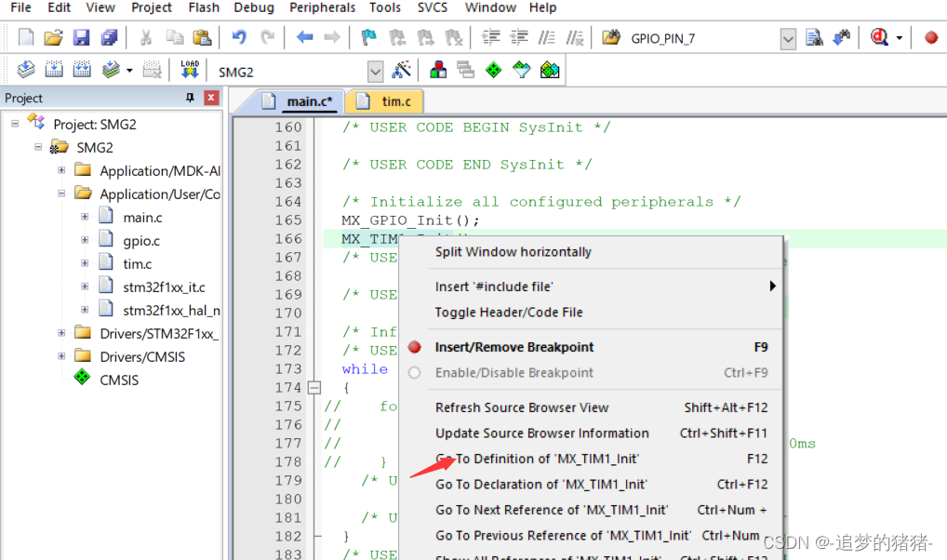Select gpio.c in the project tree

141,240
